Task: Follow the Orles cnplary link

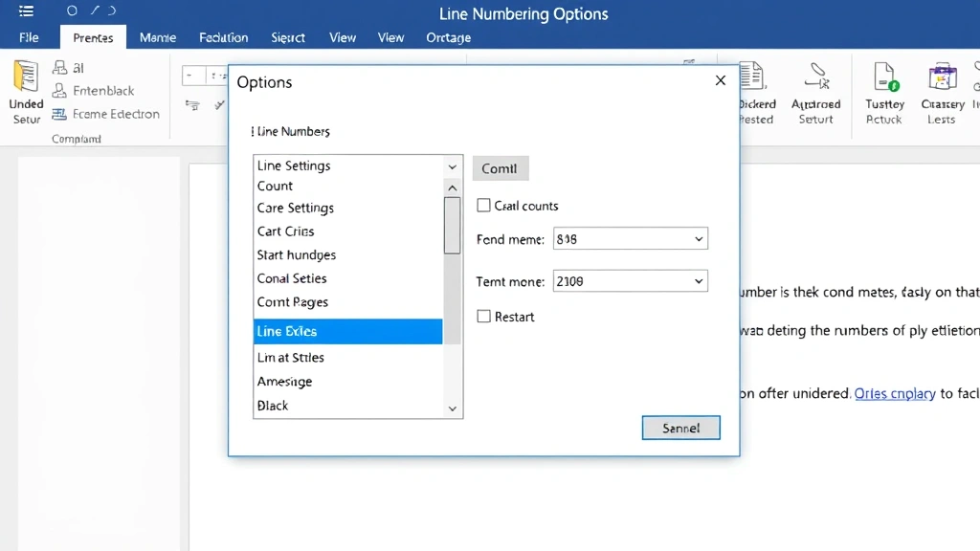Action: [894, 393]
